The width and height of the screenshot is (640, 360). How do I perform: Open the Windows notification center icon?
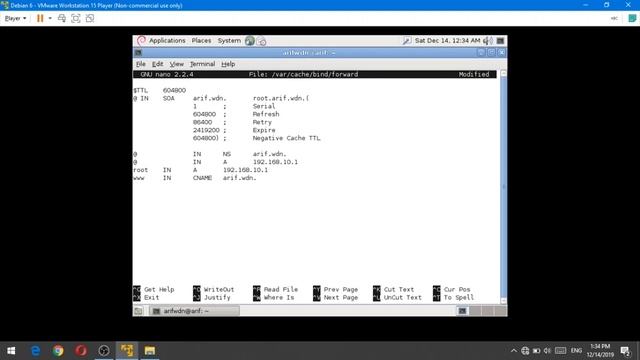[x=625, y=351]
